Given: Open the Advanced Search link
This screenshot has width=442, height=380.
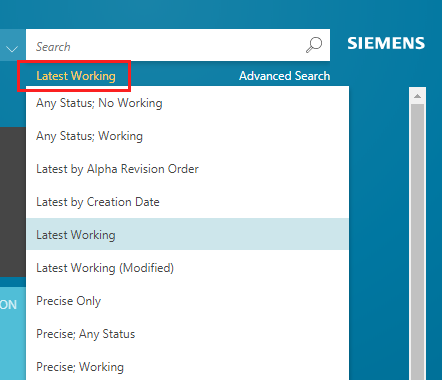Looking at the screenshot, I should (x=284, y=76).
